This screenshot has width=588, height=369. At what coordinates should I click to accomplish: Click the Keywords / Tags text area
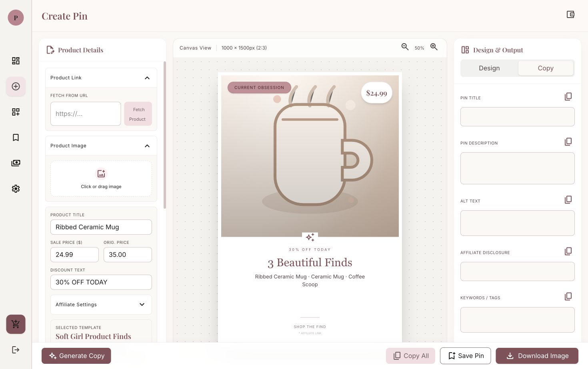(x=518, y=320)
